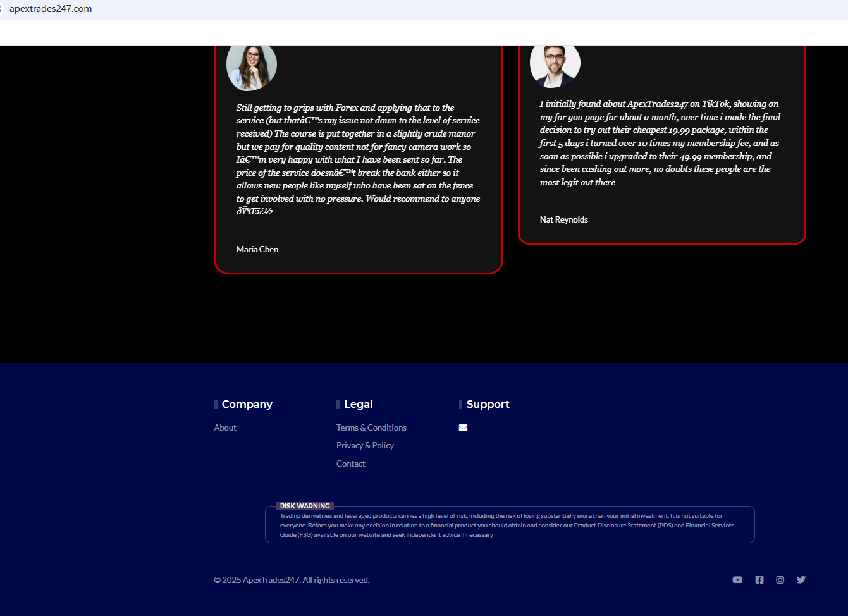Click the apextrades247.com address bar URL

[51, 9]
